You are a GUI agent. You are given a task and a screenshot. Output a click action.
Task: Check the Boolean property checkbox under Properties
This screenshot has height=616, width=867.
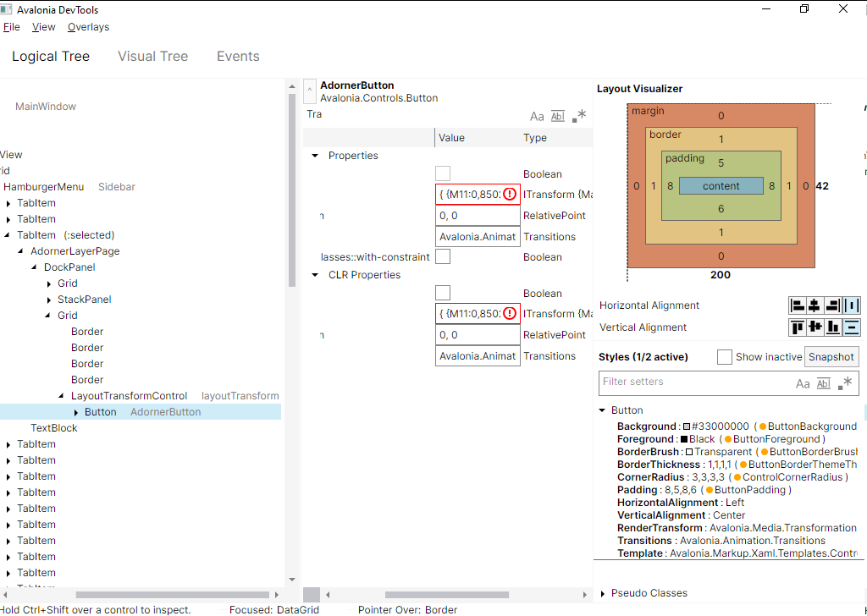coord(442,173)
